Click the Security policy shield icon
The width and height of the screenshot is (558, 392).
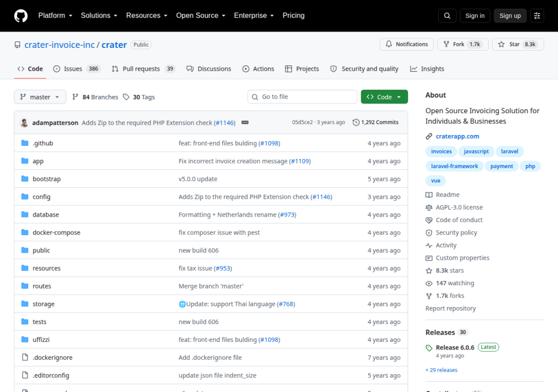pos(429,232)
